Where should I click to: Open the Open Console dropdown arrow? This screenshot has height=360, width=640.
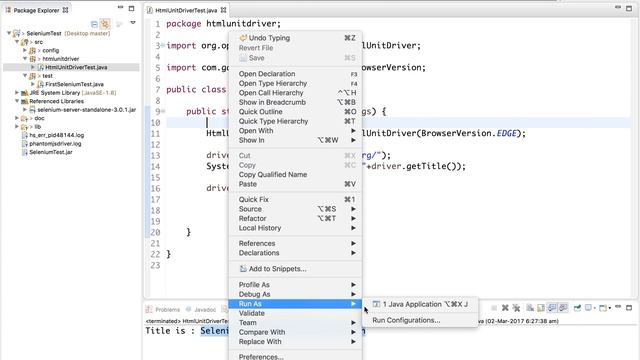click(609, 308)
